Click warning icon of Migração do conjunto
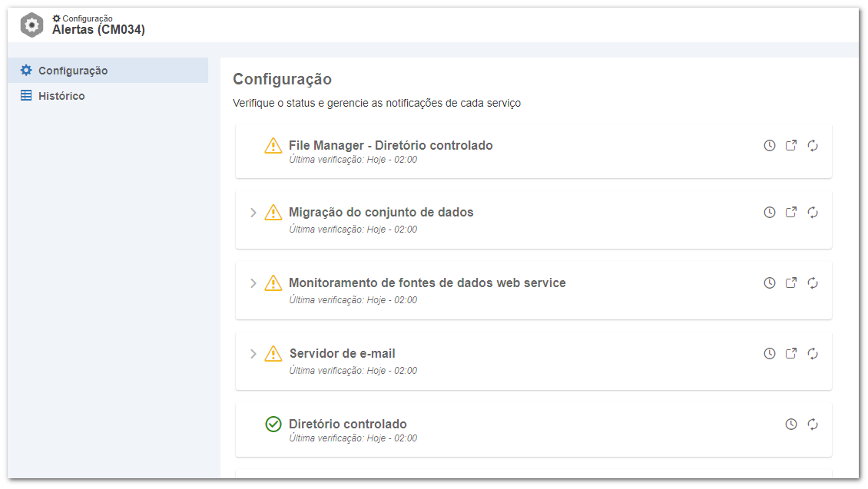The image size is (868, 489). tap(273, 213)
